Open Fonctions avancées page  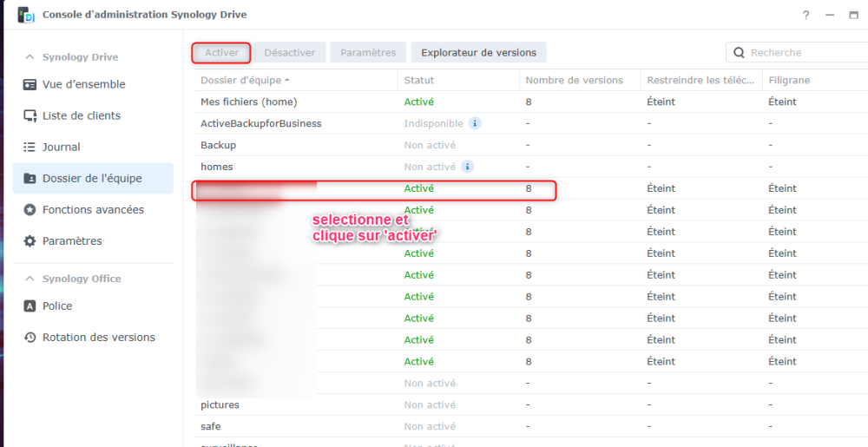point(93,210)
